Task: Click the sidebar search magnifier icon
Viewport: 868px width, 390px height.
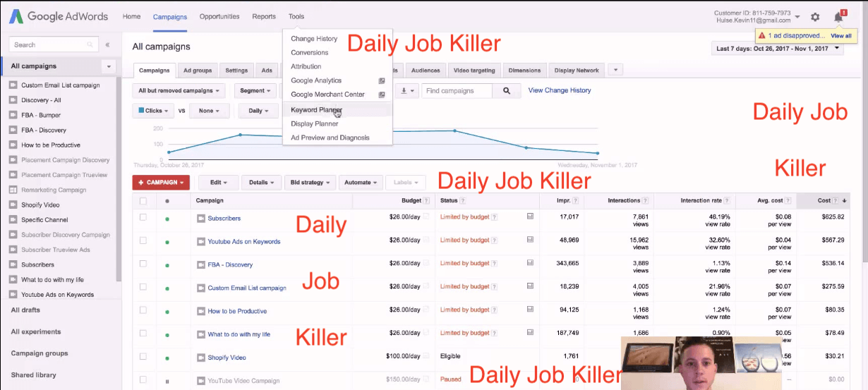Action: coord(90,45)
